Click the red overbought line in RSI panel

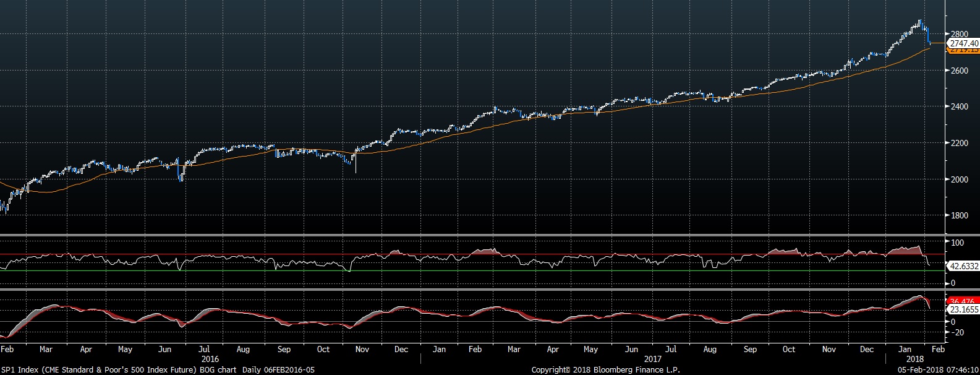click(473, 254)
